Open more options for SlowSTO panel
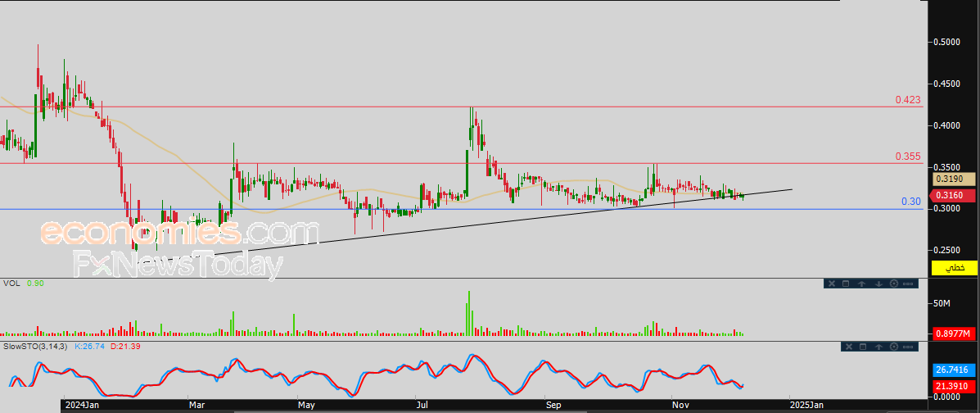The height and width of the screenshot is (413, 980). (x=908, y=347)
